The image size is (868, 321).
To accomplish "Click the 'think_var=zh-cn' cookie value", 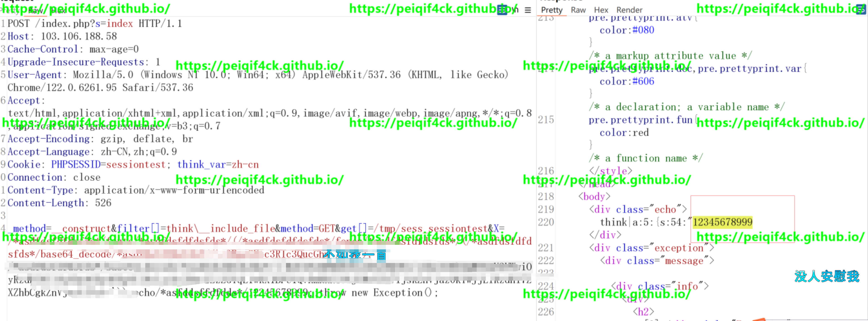I will [x=218, y=165].
